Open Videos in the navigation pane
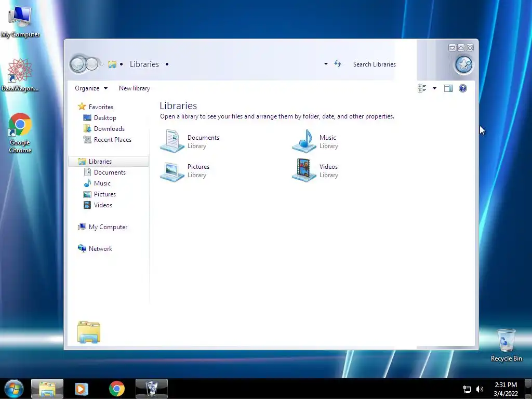This screenshot has width=532, height=399. [x=103, y=205]
